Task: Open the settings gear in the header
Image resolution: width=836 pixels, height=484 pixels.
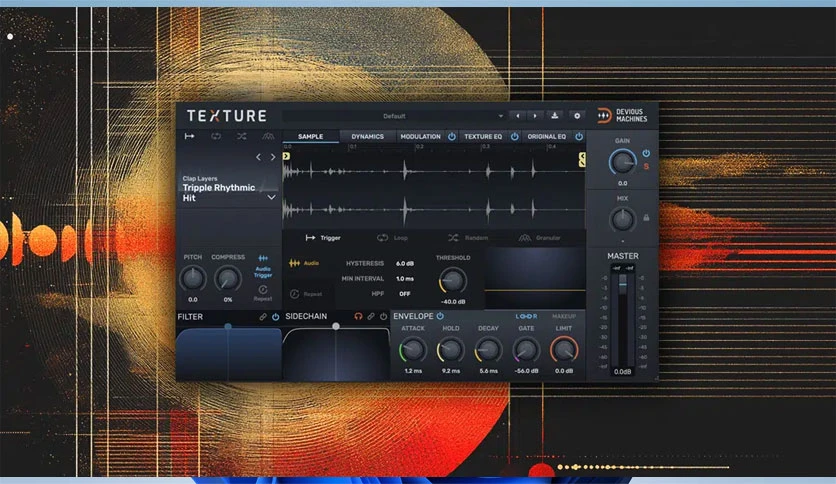Action: pyautogui.click(x=577, y=116)
